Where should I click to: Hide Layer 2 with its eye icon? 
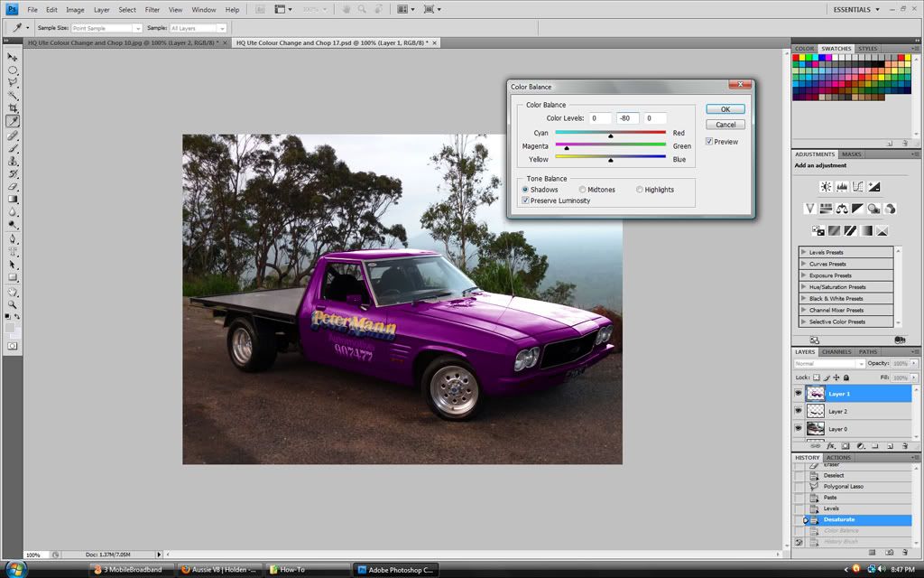(x=798, y=412)
